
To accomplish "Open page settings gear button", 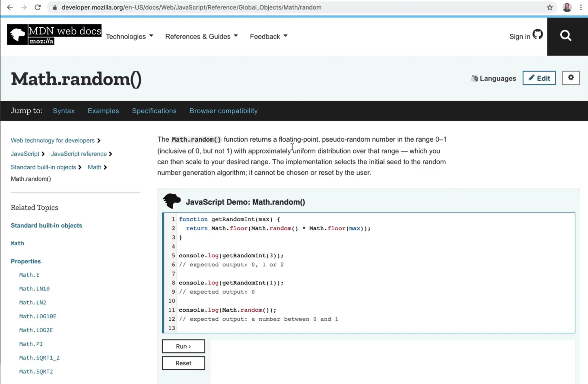I will pos(571,78).
